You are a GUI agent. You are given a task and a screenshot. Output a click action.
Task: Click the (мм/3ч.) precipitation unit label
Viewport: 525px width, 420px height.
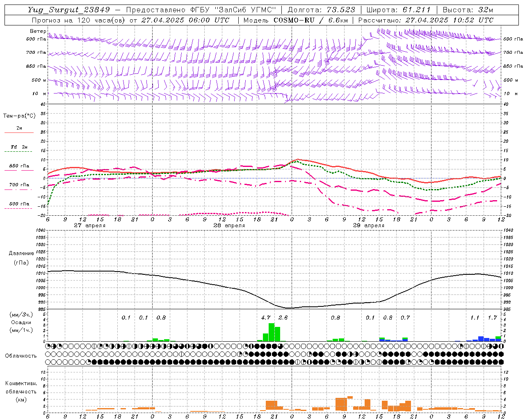click(x=21, y=315)
